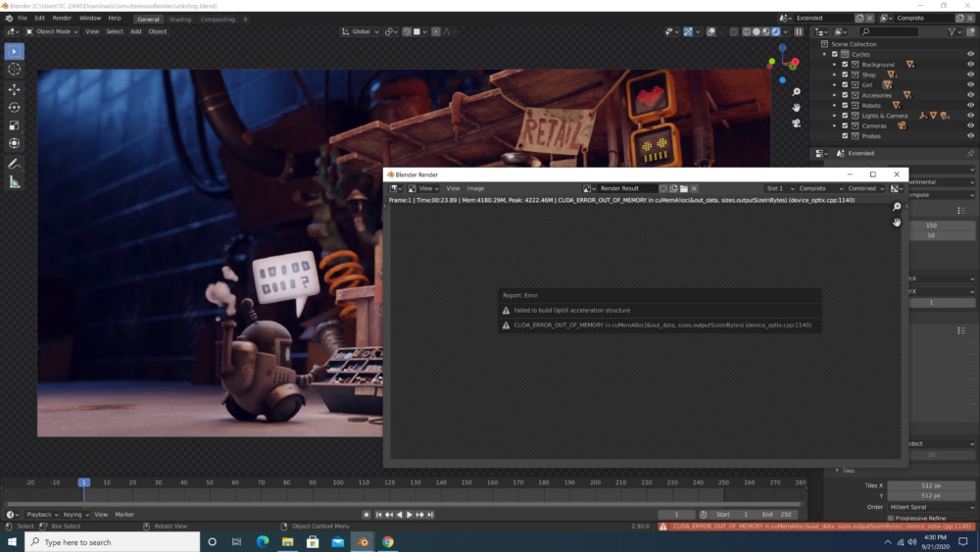
Task: Uncheck the Shop collection checkbox
Action: coord(845,75)
